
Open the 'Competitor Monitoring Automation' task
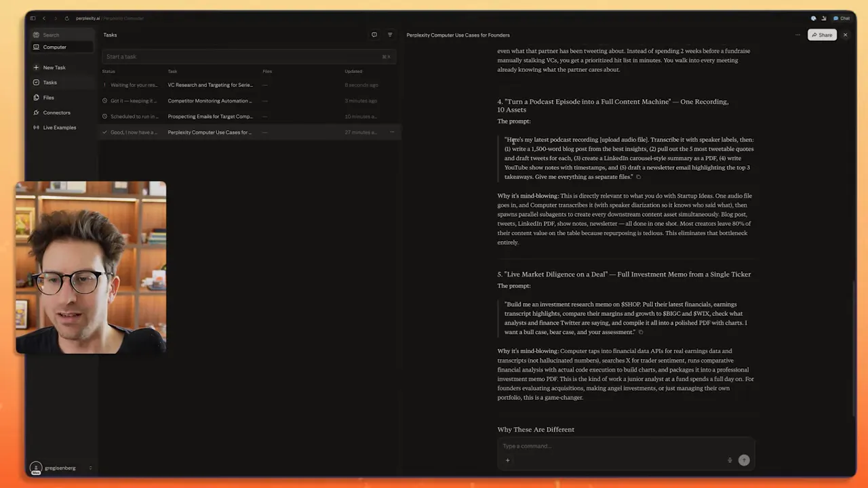tap(248, 100)
